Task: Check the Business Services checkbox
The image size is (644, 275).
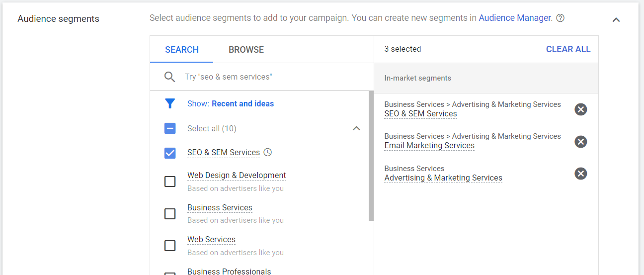Action: click(170, 214)
